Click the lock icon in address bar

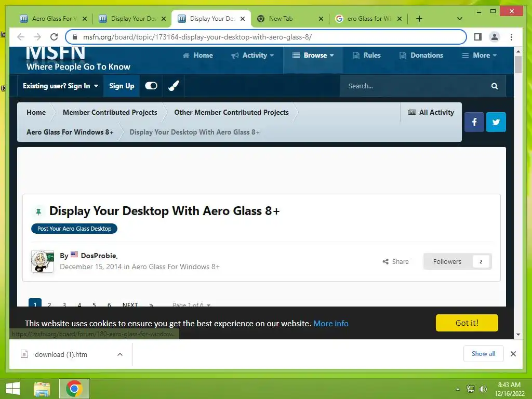(x=75, y=37)
